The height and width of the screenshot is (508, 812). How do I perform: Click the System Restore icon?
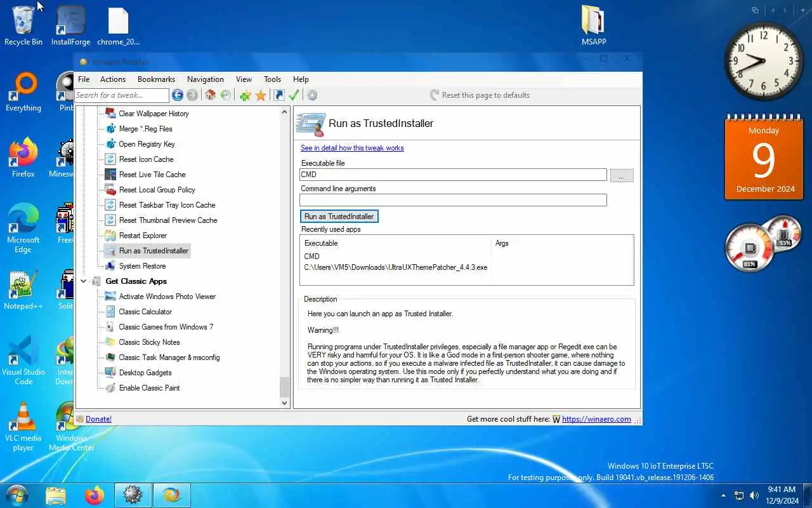point(110,266)
